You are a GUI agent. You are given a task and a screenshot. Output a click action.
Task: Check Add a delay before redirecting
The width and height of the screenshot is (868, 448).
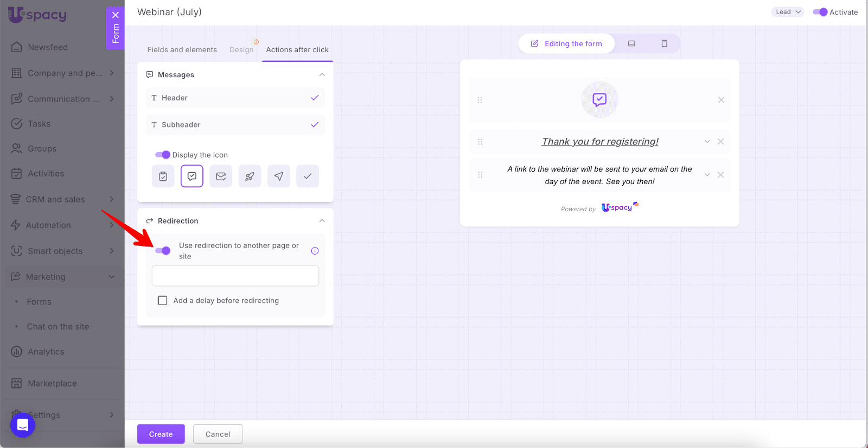tap(162, 300)
